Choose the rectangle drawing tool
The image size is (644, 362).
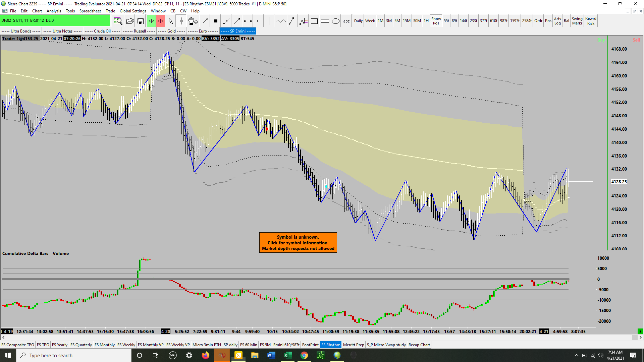tap(314, 21)
